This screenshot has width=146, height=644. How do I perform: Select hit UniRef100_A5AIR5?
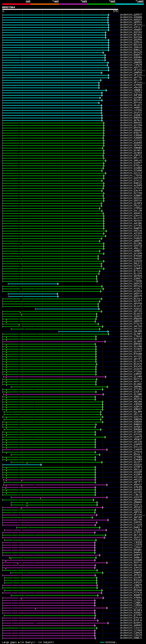(x=131, y=87)
